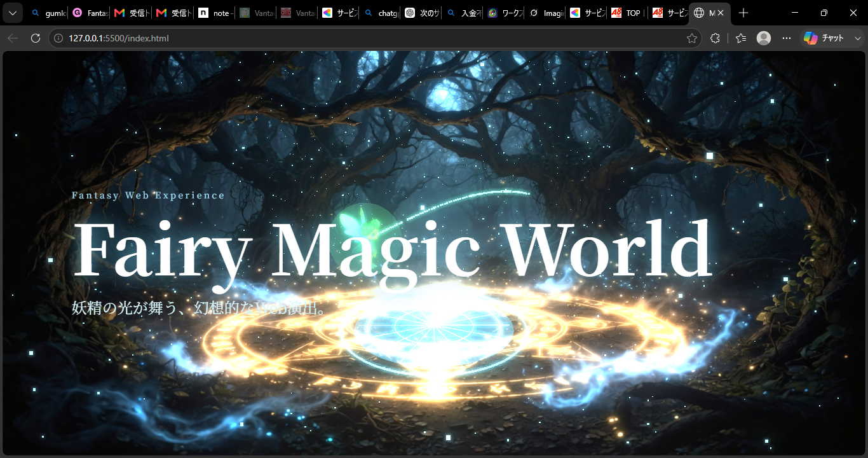The height and width of the screenshot is (458, 868).
Task: Open Settings and more ellipsis menu
Action: [x=787, y=38]
